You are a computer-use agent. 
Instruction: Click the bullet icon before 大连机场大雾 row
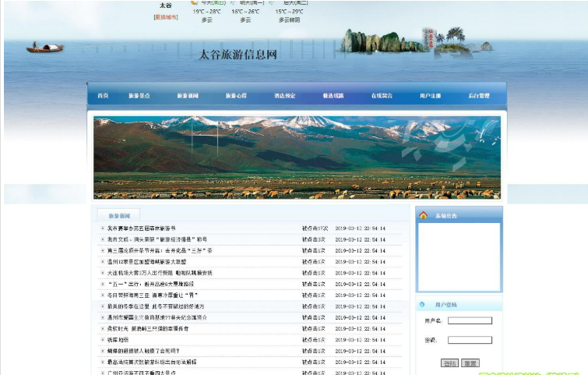click(x=102, y=273)
